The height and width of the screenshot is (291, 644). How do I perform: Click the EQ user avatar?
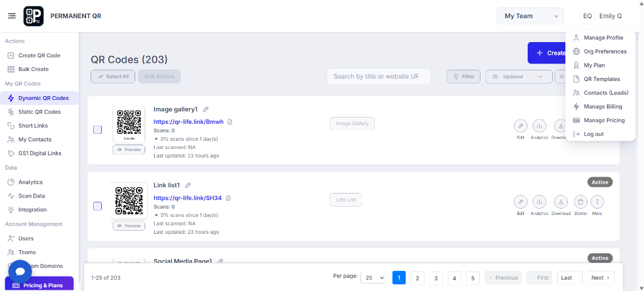click(587, 16)
